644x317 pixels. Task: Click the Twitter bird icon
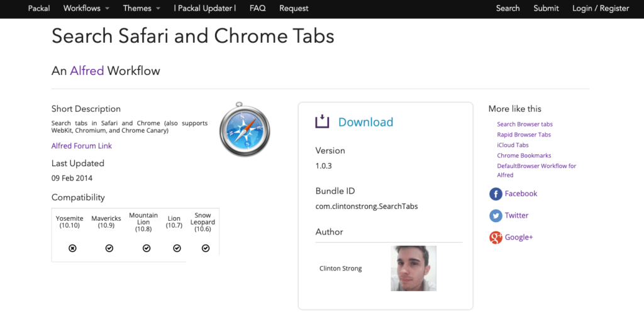pyautogui.click(x=496, y=216)
